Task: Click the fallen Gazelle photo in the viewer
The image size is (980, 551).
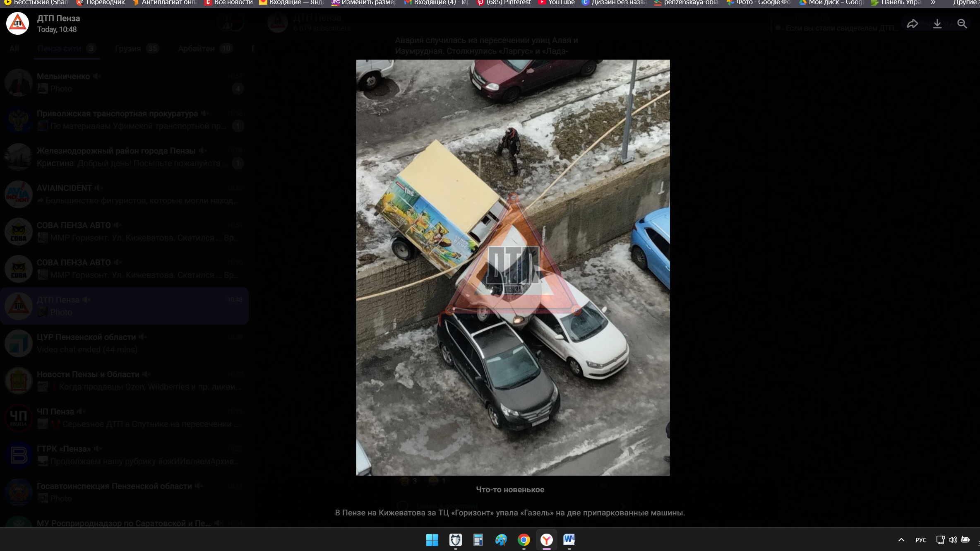Action: 513,267
